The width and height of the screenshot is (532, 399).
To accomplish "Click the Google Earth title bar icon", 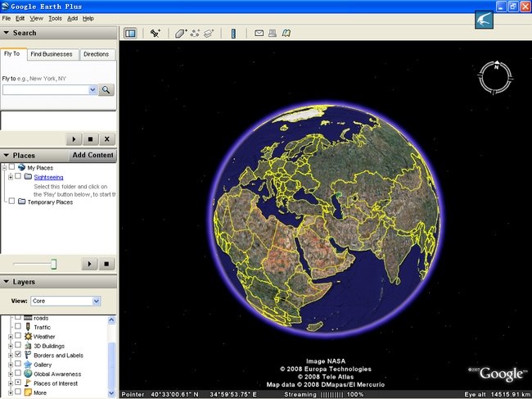I will (x=5, y=6).
